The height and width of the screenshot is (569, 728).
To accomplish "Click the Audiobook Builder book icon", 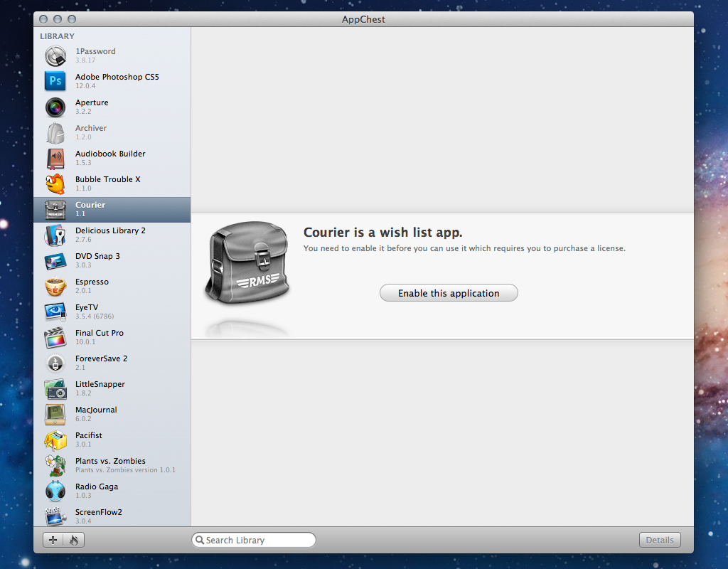I will click(x=55, y=159).
